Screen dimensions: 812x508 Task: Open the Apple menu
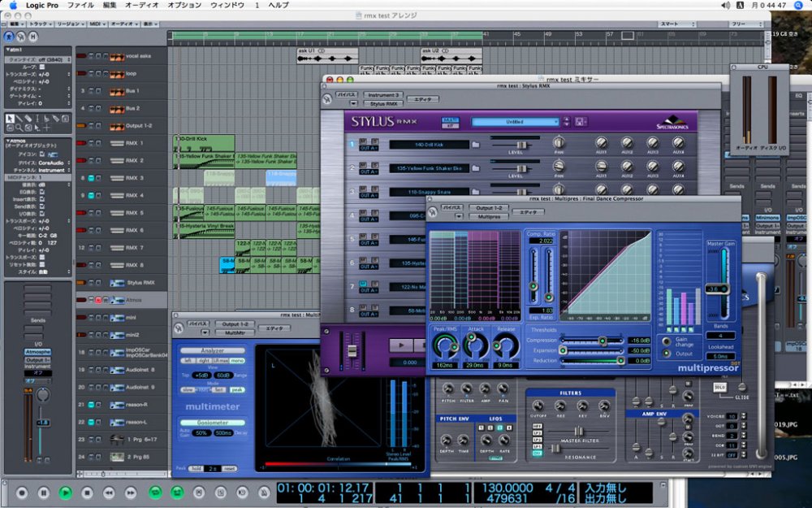click(14, 5)
